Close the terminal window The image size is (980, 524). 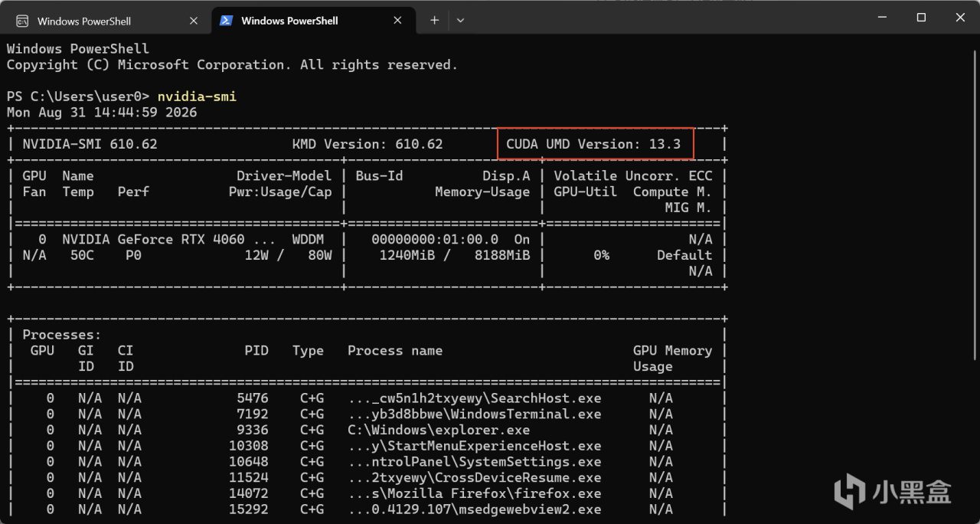[960, 17]
